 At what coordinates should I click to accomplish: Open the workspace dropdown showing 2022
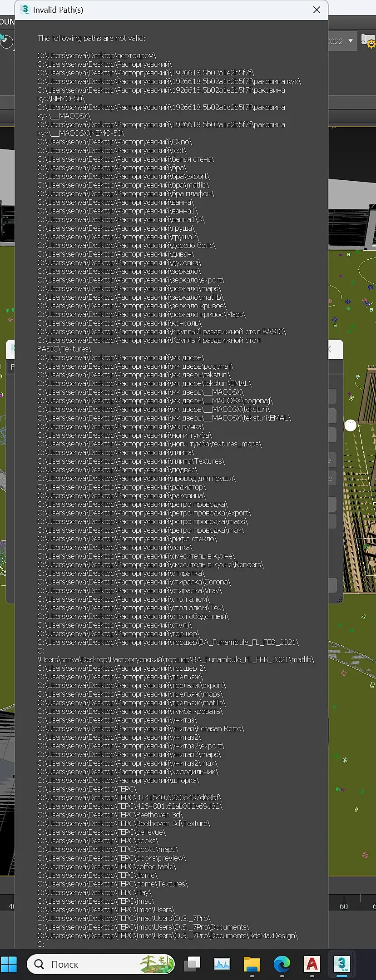pos(341,41)
